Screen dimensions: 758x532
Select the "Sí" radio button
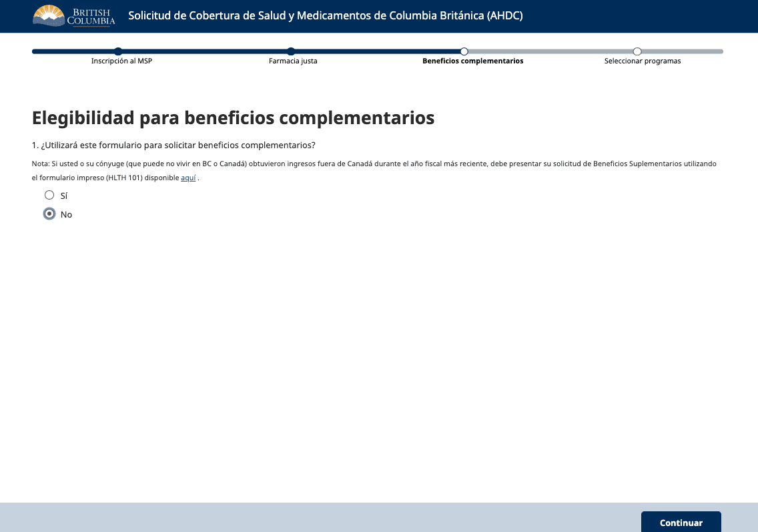pyautogui.click(x=49, y=196)
